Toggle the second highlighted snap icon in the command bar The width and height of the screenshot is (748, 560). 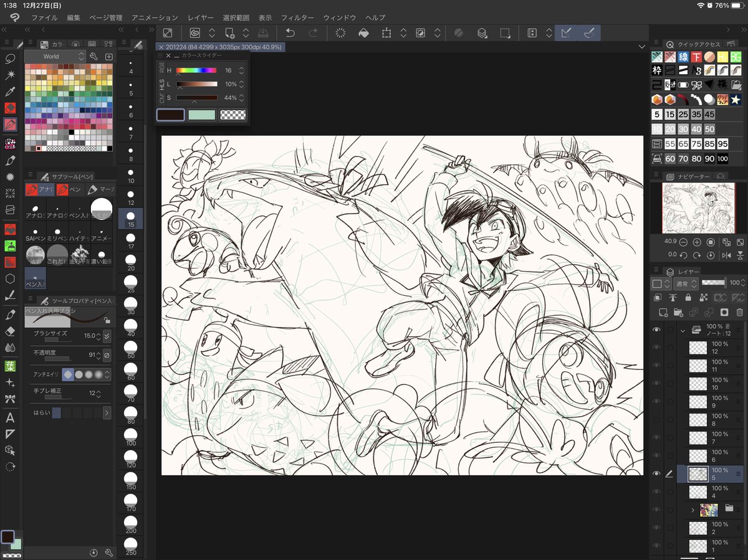coord(588,33)
